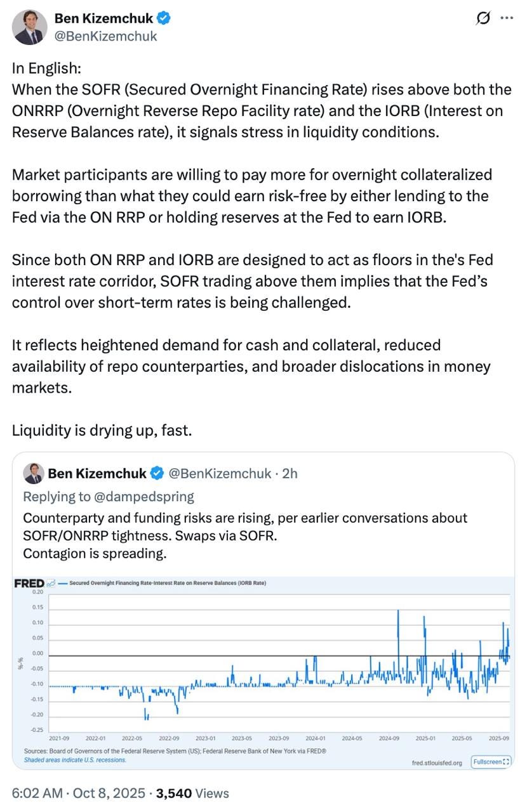Open the SOFR minus IORB chart image
This screenshot has width=527, height=812.
pos(263,666)
